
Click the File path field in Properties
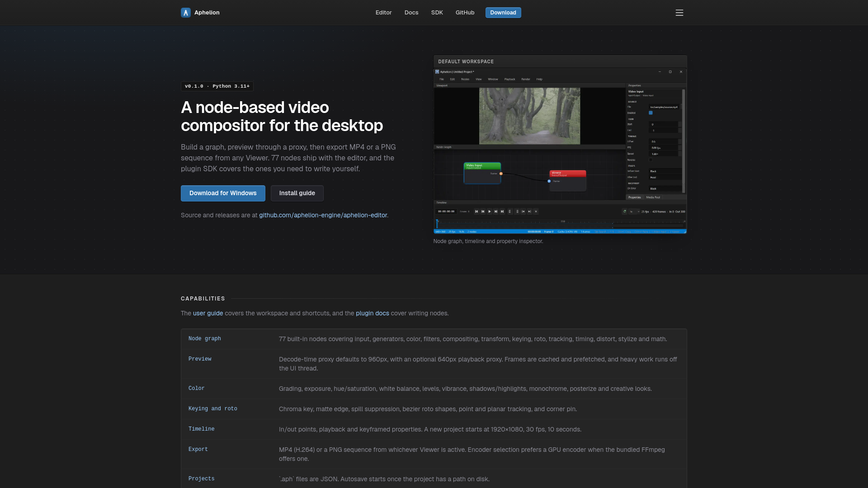(664, 107)
